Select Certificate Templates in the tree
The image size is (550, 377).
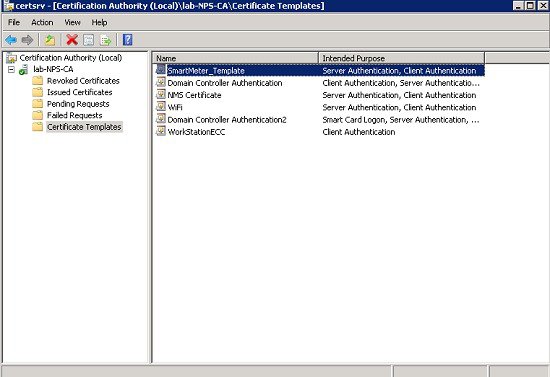pos(84,127)
